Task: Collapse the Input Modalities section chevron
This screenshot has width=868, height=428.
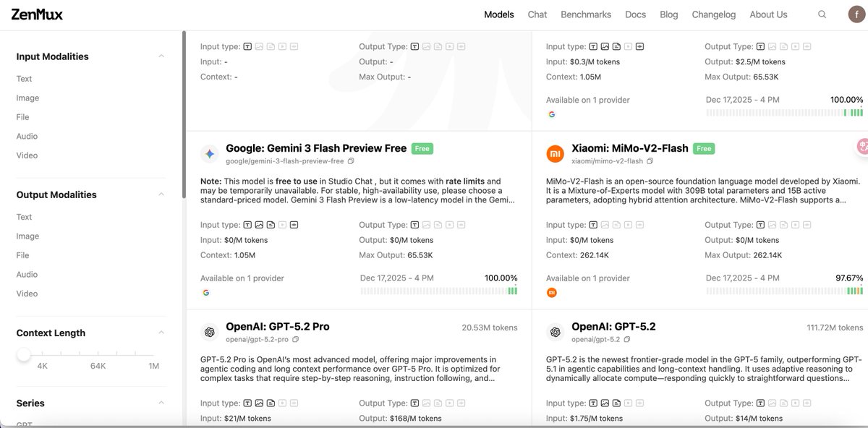Action: click(x=161, y=56)
